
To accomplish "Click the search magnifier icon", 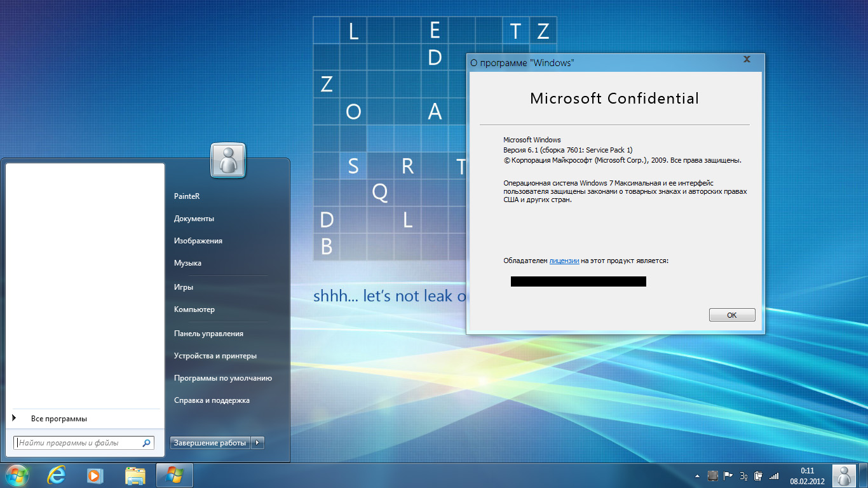I will point(147,443).
